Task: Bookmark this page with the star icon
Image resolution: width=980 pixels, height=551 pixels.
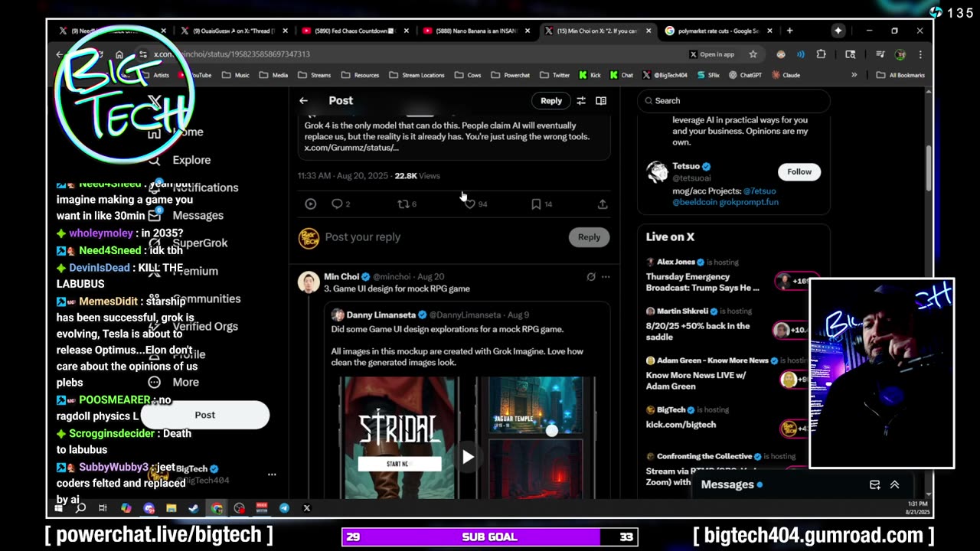Action: (x=753, y=54)
